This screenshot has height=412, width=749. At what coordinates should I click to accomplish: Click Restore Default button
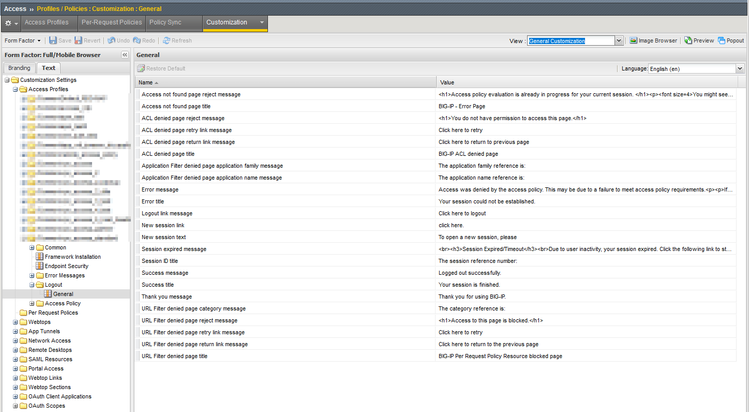click(165, 68)
